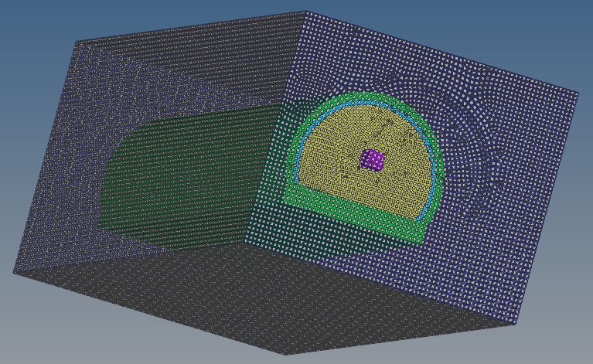Click the topmost corner vertex of the block
The width and height of the screenshot is (593, 364).
pos(306,12)
